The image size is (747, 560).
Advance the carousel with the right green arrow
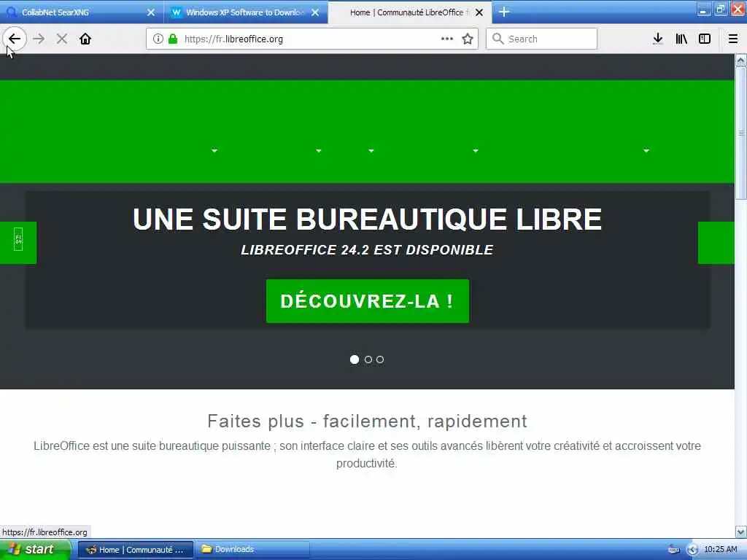(x=716, y=242)
